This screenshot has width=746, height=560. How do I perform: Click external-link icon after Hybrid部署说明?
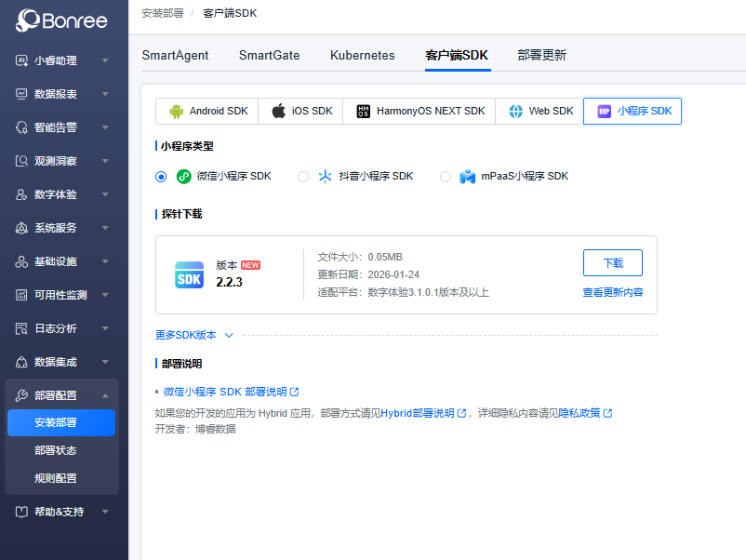[x=461, y=413]
